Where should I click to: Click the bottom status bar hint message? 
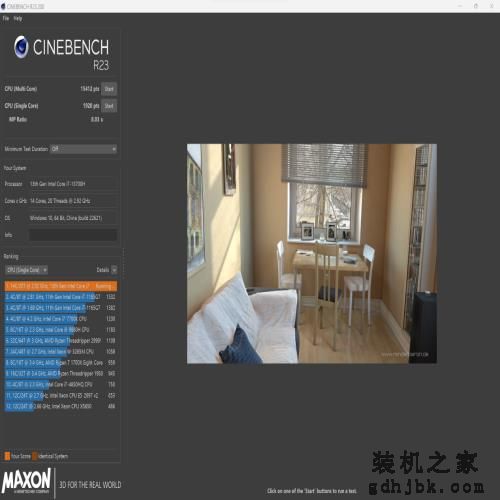(312, 491)
